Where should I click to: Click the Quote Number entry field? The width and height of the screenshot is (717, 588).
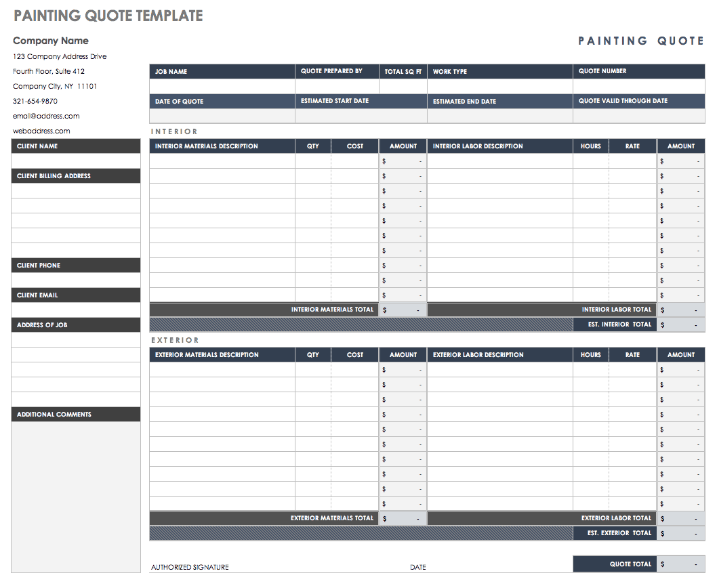click(638, 86)
